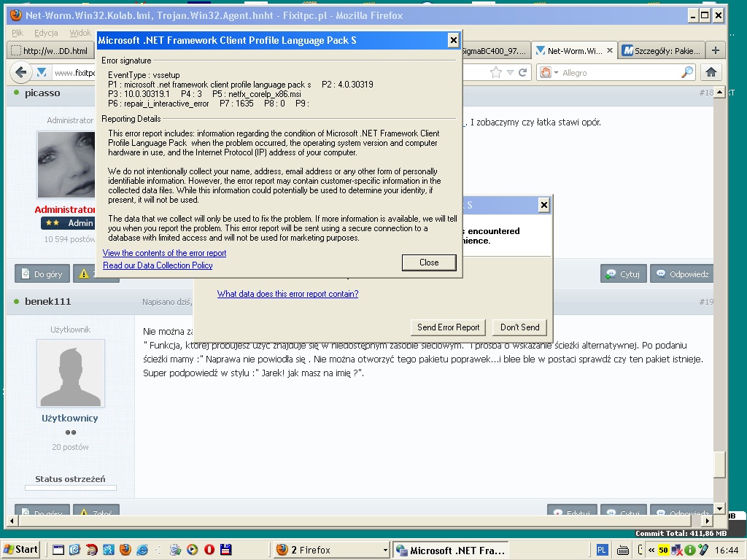Click the horizontal scrollbar right arrow

(x=708, y=521)
